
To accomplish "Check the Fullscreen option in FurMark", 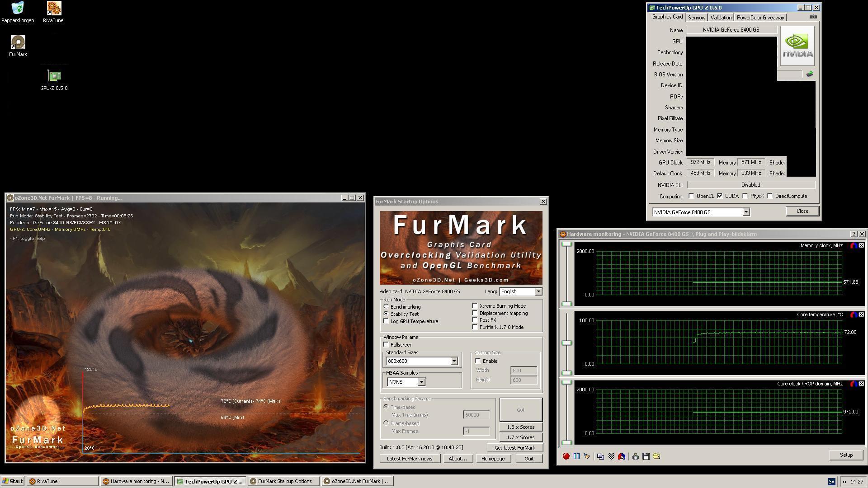I will [x=386, y=345].
